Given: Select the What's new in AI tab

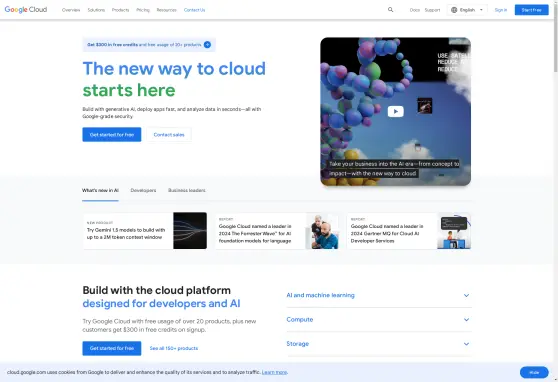Looking at the screenshot, I should point(100,190).
